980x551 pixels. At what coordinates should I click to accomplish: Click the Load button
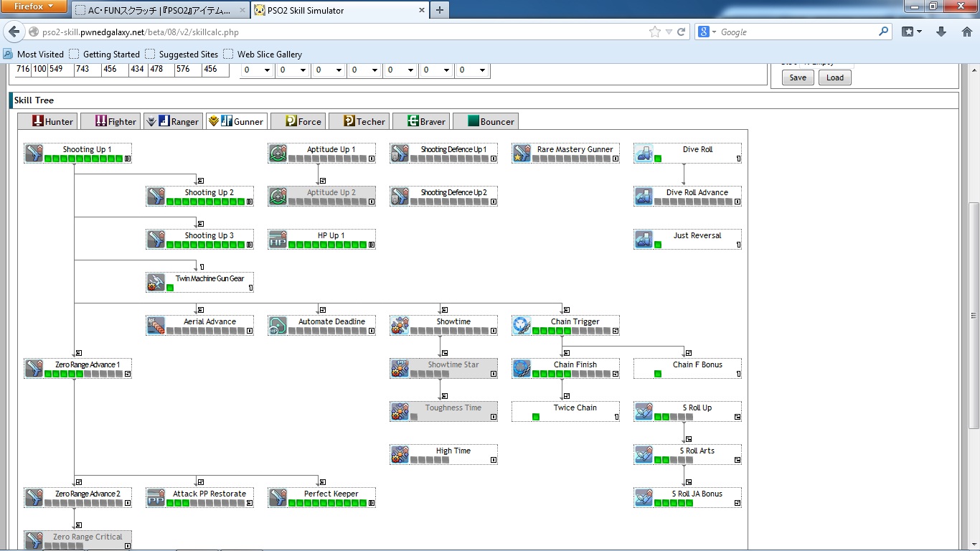pos(835,77)
